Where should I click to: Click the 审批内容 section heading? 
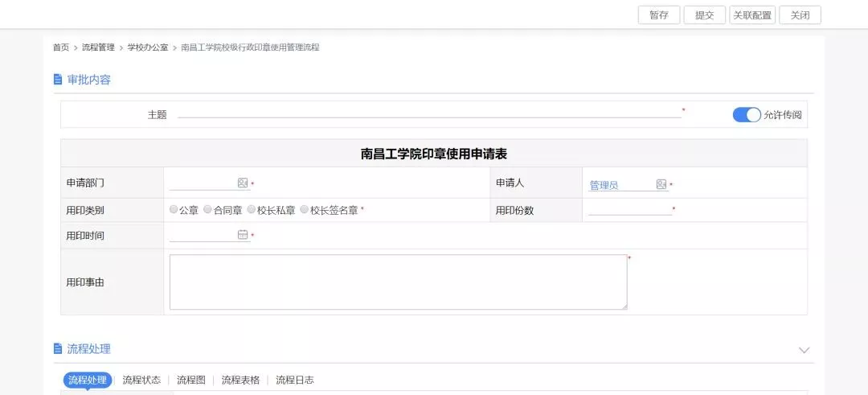tap(89, 80)
